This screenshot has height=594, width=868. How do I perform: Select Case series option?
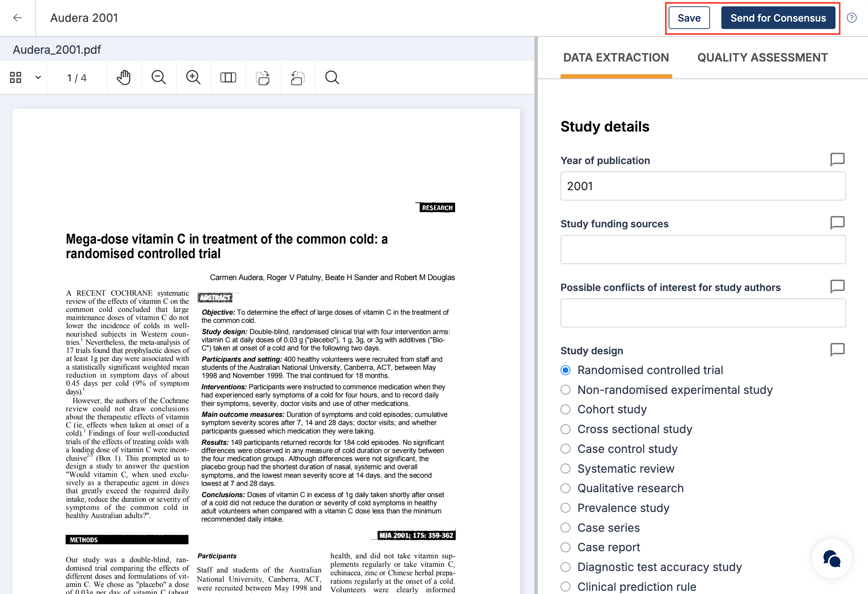click(565, 528)
